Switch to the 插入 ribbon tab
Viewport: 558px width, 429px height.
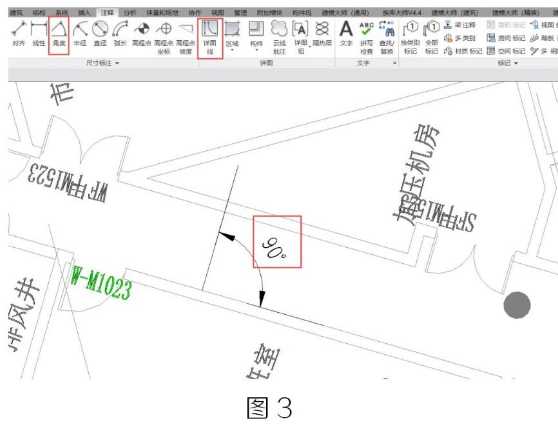pos(84,12)
